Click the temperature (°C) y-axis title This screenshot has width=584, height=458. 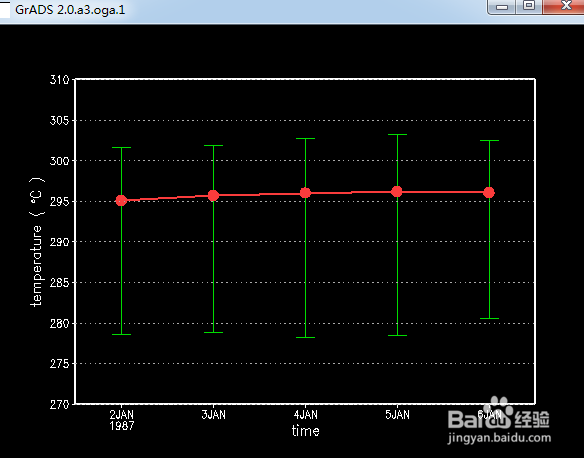37,241
